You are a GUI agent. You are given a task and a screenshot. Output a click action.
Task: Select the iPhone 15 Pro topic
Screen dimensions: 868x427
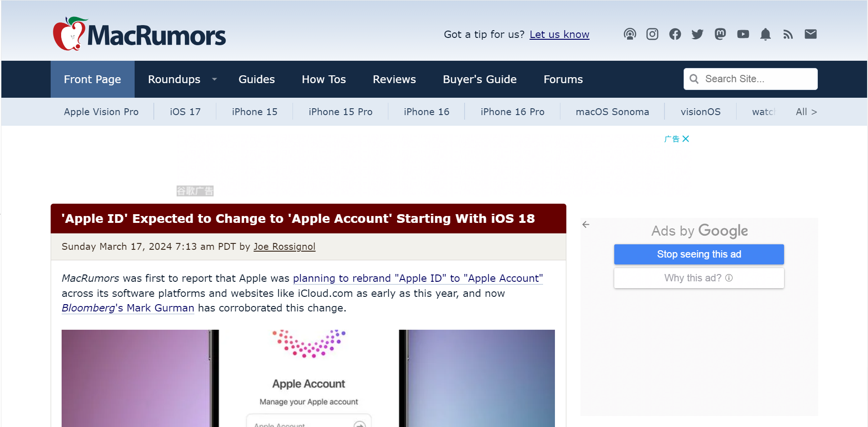click(340, 112)
